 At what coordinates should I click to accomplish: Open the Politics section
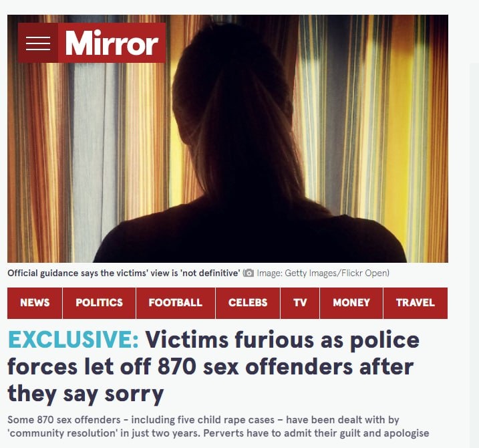100,303
